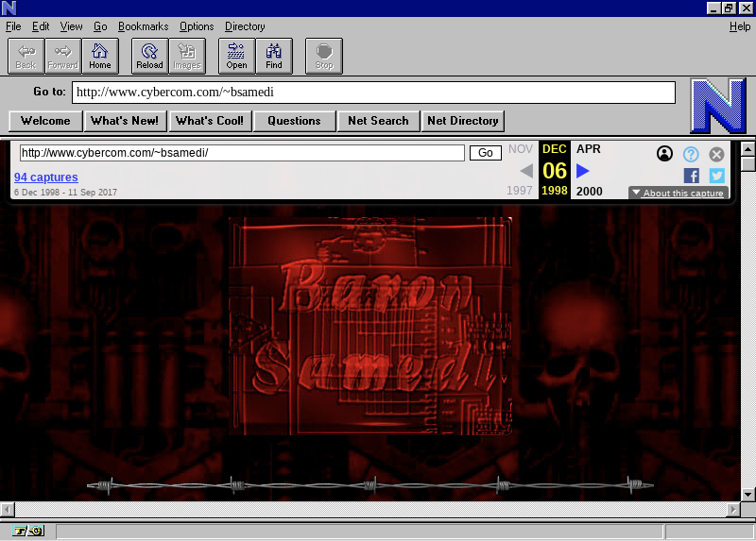Go to next capture with blue arrow

click(583, 171)
